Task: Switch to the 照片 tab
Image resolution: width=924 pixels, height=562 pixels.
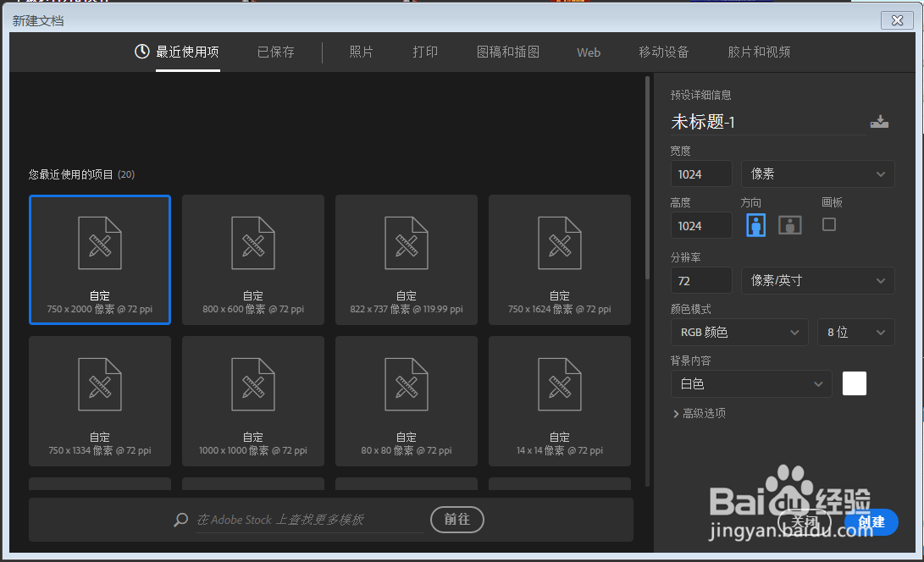Action: 362,52
